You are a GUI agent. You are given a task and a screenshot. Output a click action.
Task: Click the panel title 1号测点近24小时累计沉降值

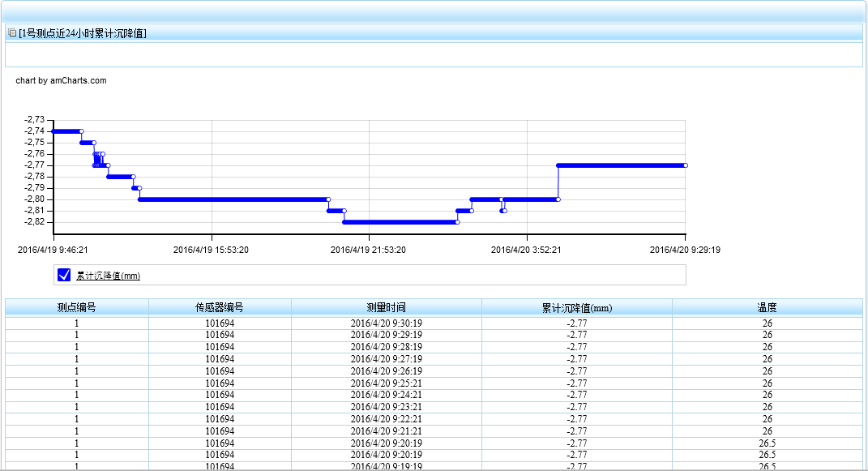(83, 33)
